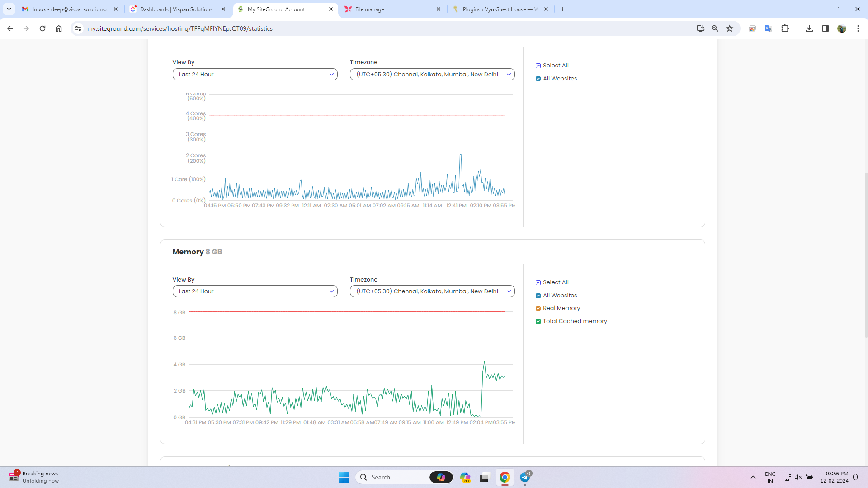Image resolution: width=868 pixels, height=488 pixels.
Task: Toggle Select All in CPU chart legend
Action: click(x=538, y=66)
